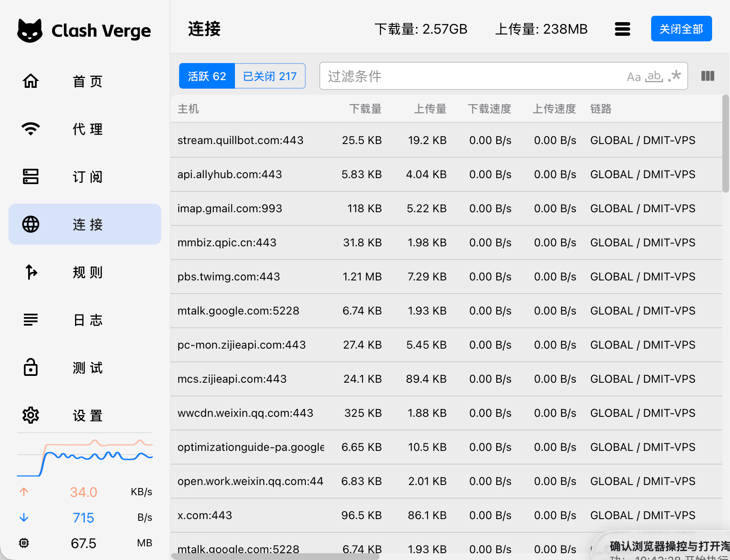Open the Subscriptions server icon
The image size is (730, 560).
(x=31, y=176)
